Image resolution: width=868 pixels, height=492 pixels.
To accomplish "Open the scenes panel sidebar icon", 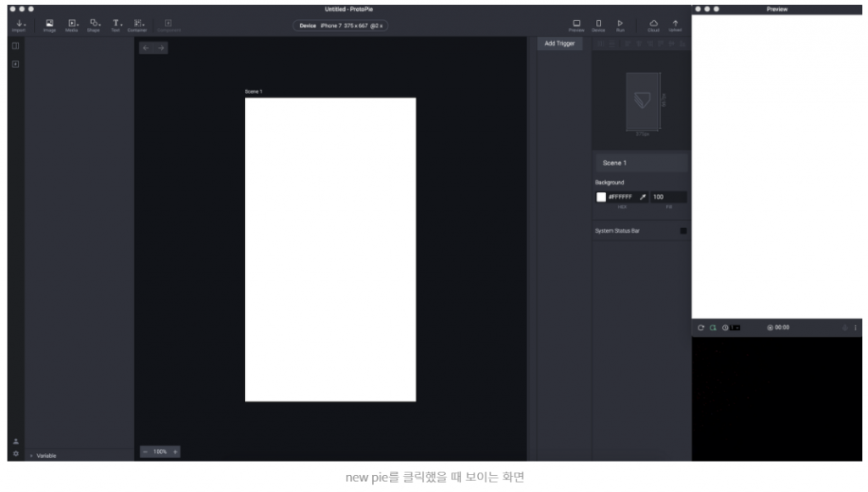I will (15, 64).
